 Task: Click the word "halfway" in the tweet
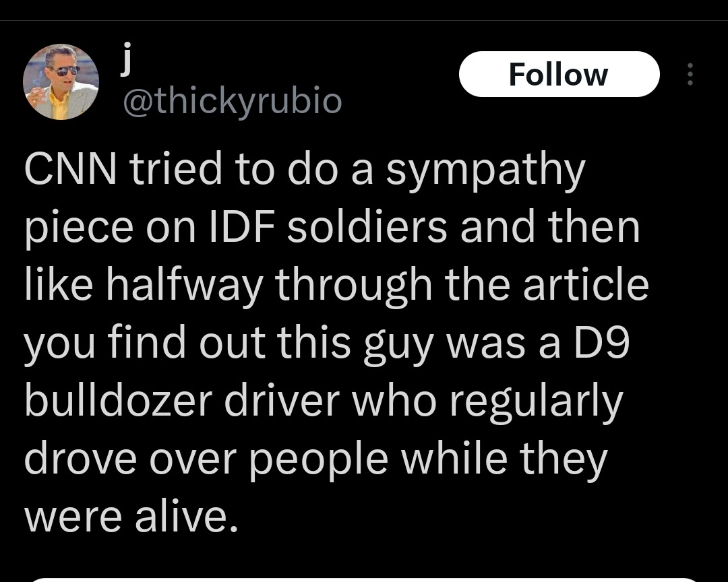coord(185,288)
